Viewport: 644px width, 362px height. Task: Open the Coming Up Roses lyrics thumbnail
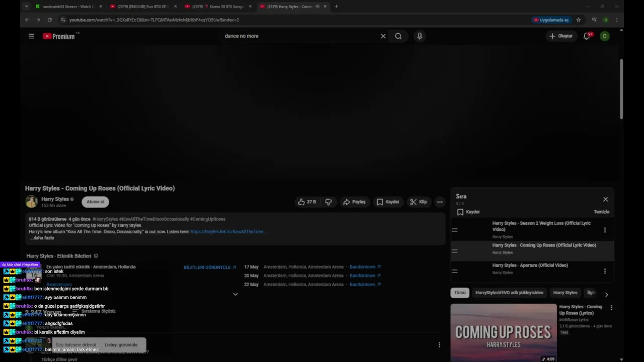[504, 332]
